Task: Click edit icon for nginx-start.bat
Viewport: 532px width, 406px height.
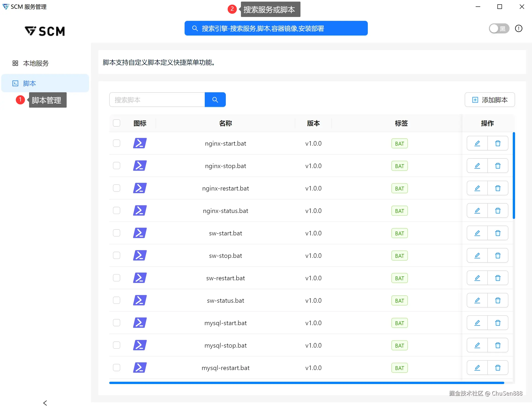Action: coord(477,143)
